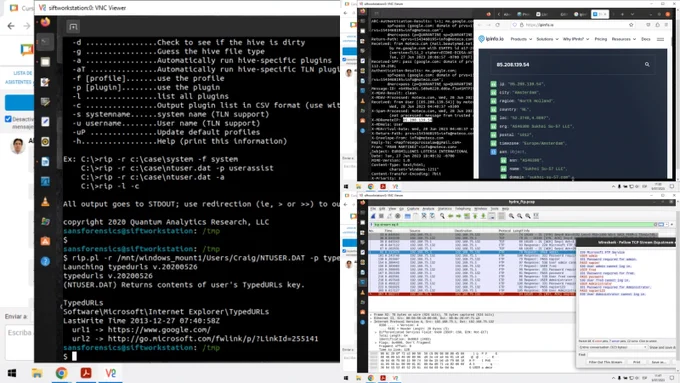680x383 pixels.
Task: Open Wireshark Telephony menu
Action: (x=463, y=209)
